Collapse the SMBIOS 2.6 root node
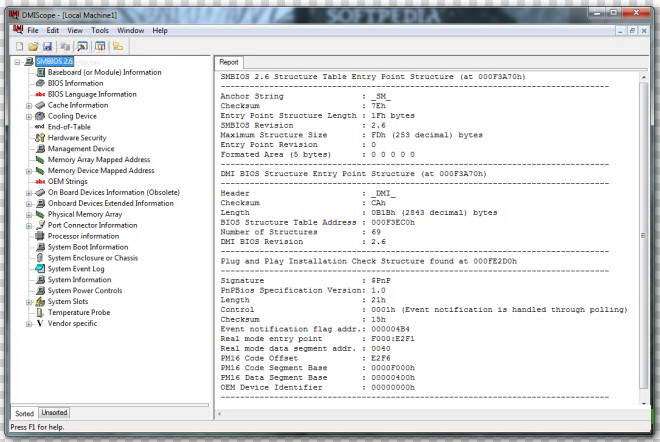 (16, 61)
